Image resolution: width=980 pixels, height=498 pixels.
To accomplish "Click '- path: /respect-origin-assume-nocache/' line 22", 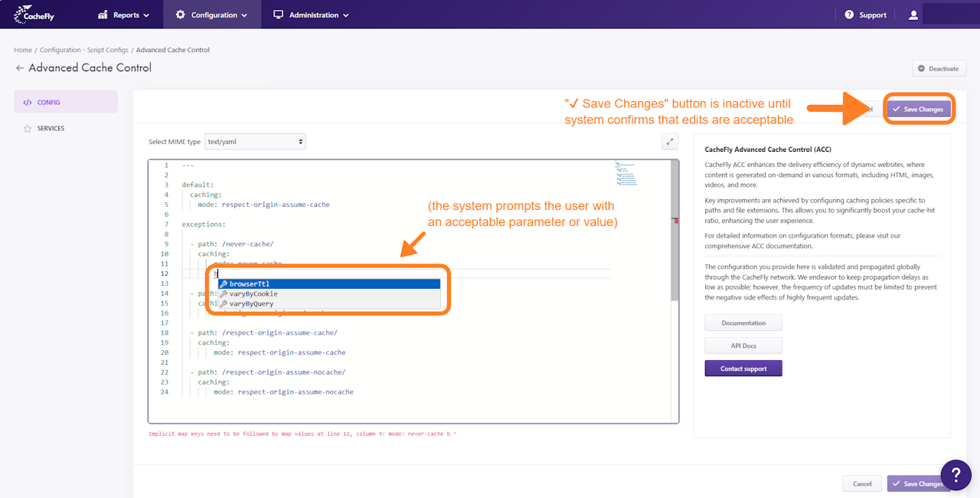I will pos(267,372).
